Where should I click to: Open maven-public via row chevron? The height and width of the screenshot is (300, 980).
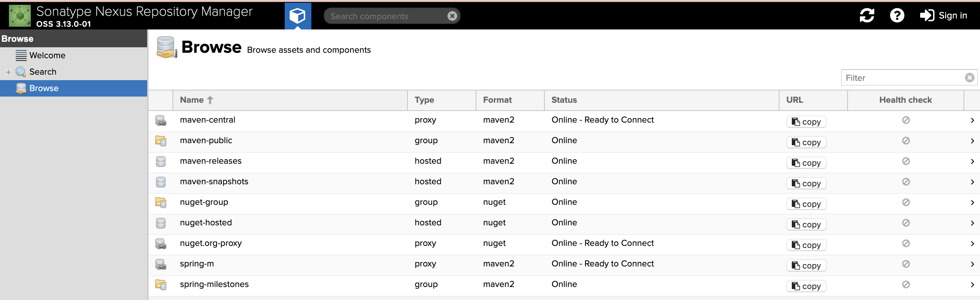[972, 141]
